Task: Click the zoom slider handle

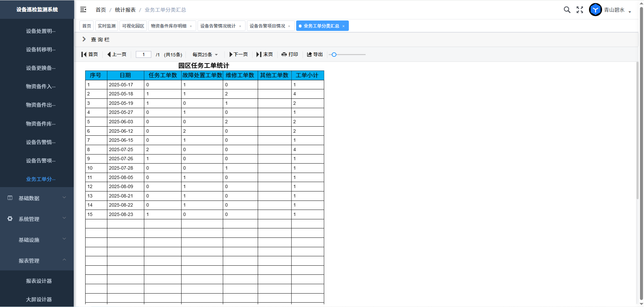Action: click(x=334, y=54)
